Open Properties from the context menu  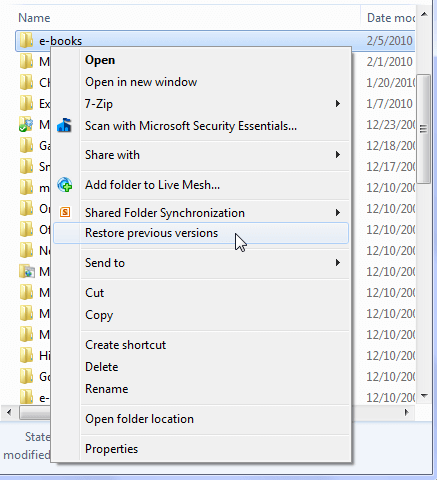(201, 449)
